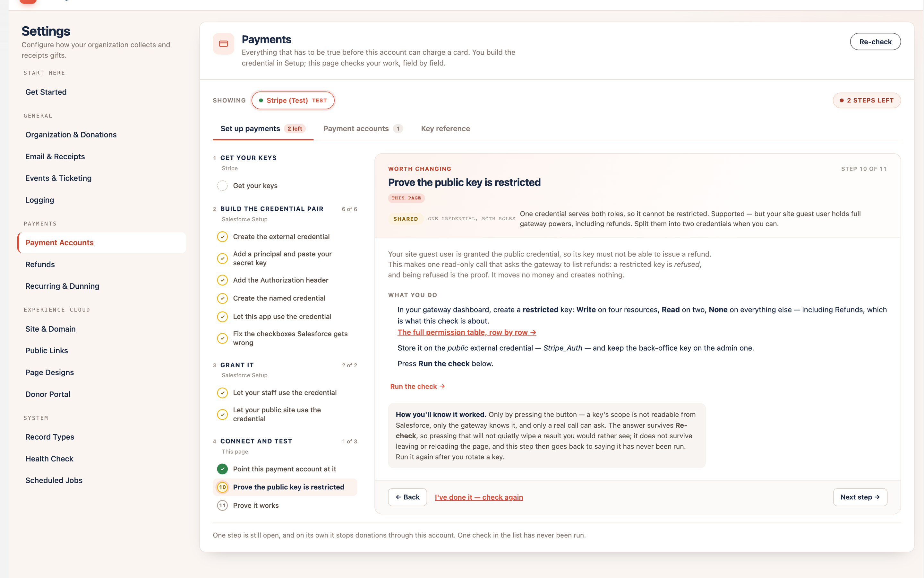This screenshot has height=578, width=924.
Task: Click the GRANT IT section heading
Action: pos(237,365)
